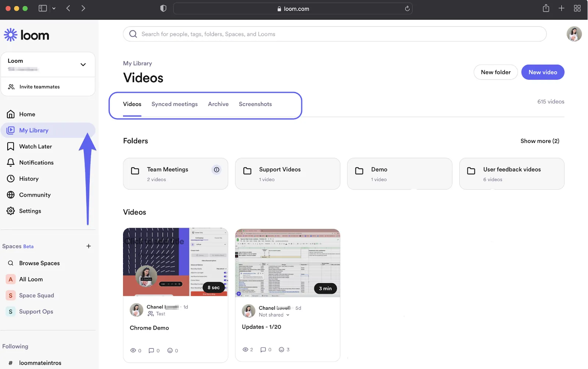Click the search input field
Image resolution: width=588 pixels, height=369 pixels.
335,34
